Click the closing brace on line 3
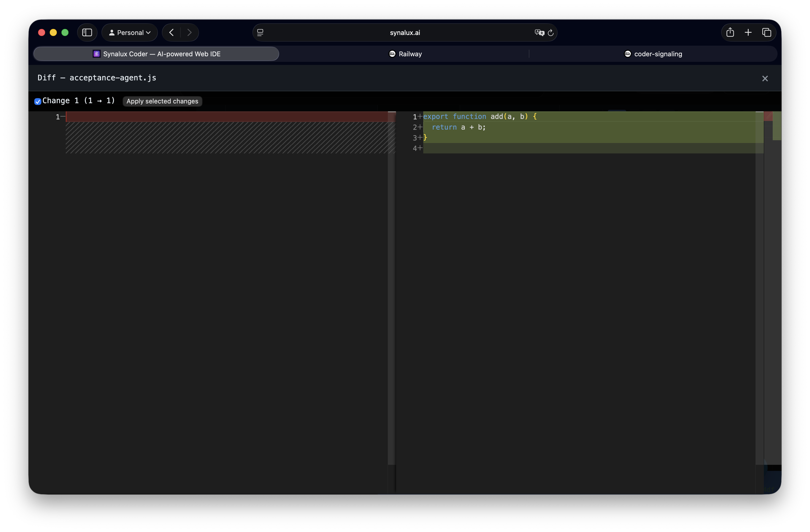The image size is (810, 532). [425, 137]
